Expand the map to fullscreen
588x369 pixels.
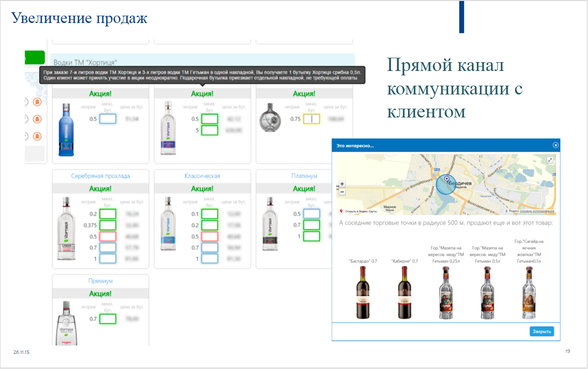pyautogui.click(x=550, y=160)
